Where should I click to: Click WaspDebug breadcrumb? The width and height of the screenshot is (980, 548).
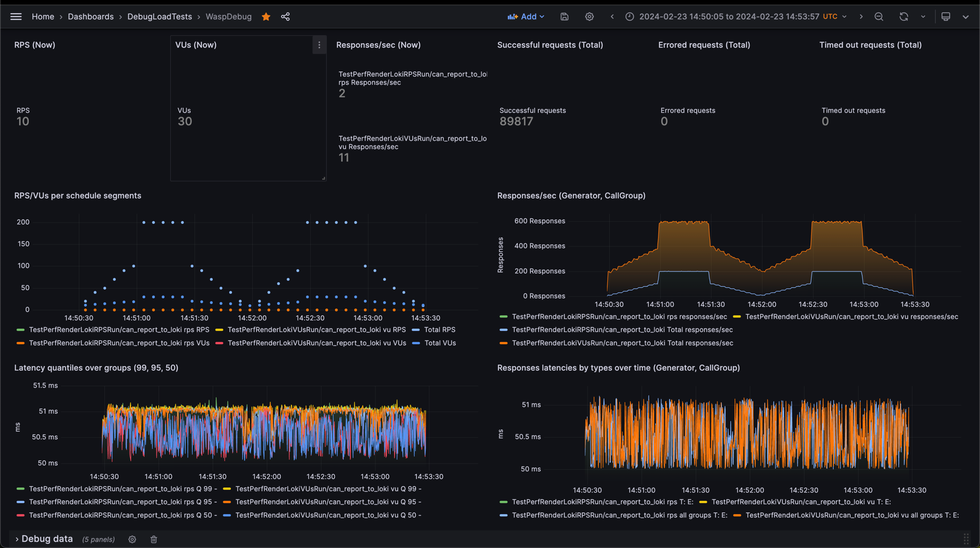[229, 16]
